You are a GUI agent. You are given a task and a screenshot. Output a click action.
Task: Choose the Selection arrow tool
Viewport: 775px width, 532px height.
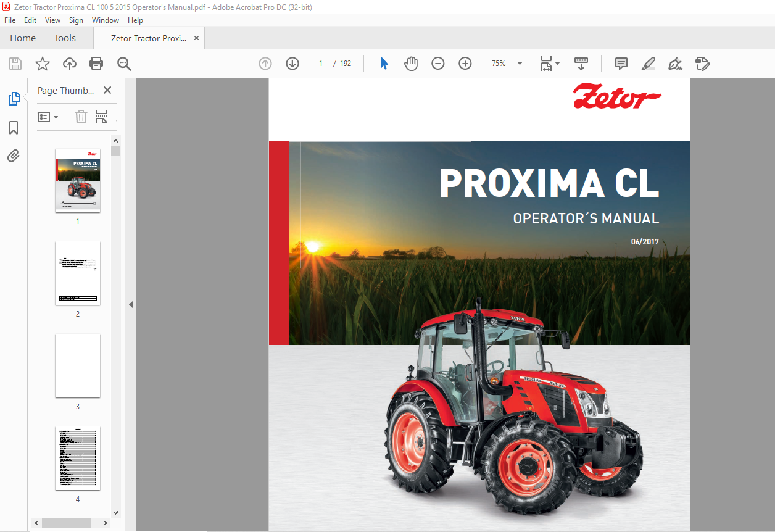coord(384,64)
